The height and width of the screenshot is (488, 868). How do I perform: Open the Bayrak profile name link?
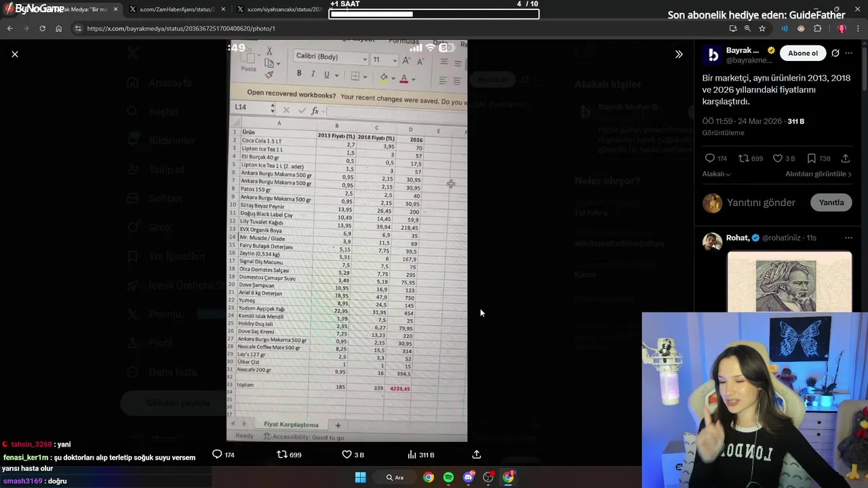(743, 50)
